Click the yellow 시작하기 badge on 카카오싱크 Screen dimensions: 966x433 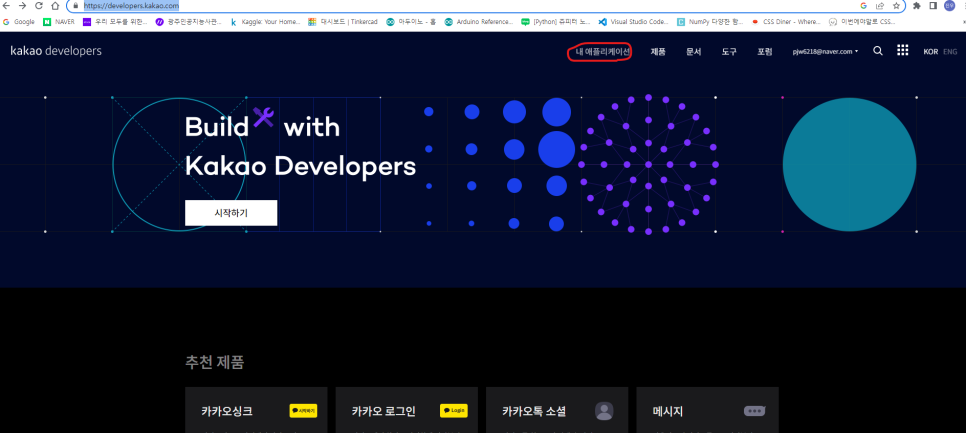pyautogui.click(x=303, y=411)
